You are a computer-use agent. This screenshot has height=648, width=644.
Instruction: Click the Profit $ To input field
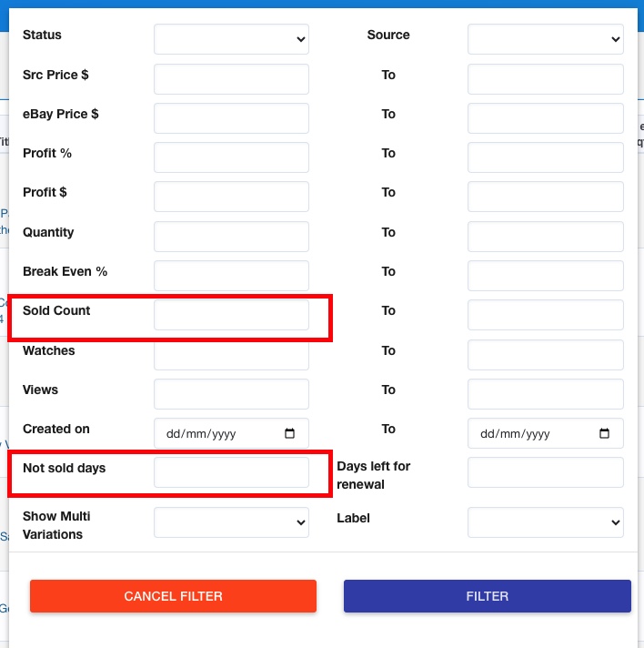545,197
